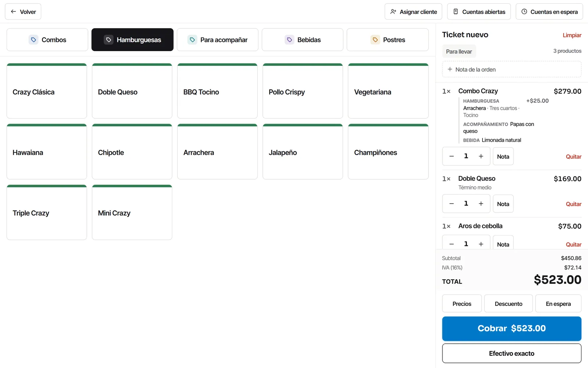
Task: Decrease Combo Crazy quantity with minus
Action: coord(452,156)
